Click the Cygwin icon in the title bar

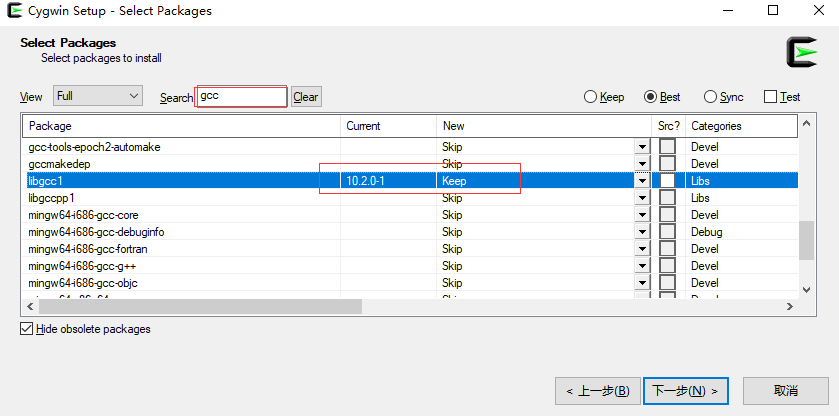click(x=15, y=11)
